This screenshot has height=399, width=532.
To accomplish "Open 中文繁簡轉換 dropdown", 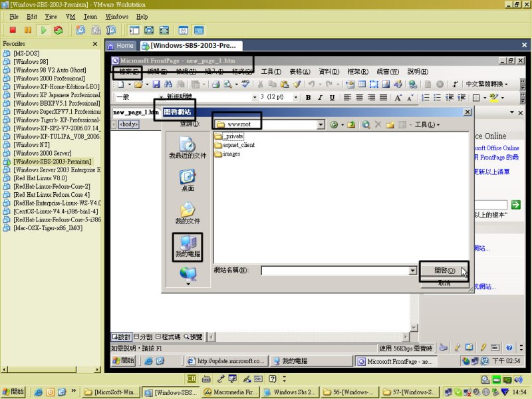I will click(487, 84).
